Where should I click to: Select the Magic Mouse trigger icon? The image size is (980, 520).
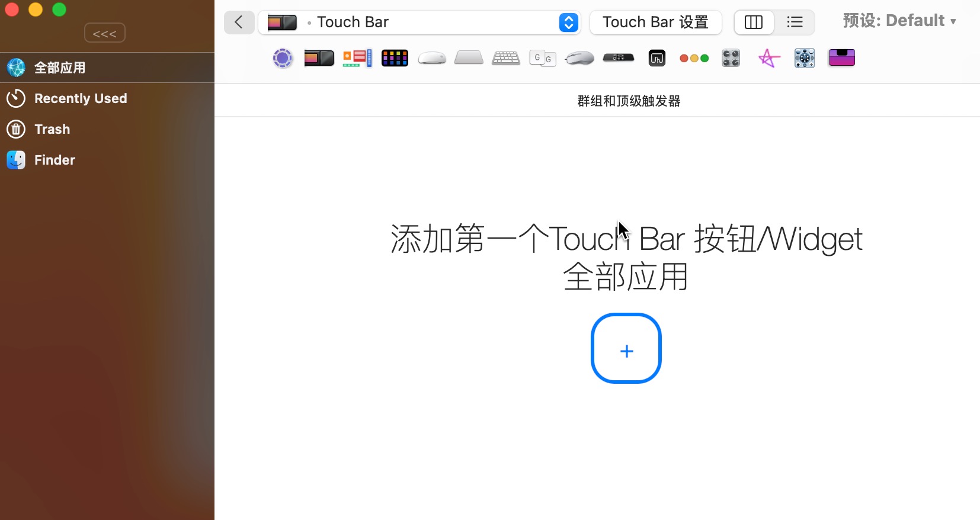(x=432, y=58)
